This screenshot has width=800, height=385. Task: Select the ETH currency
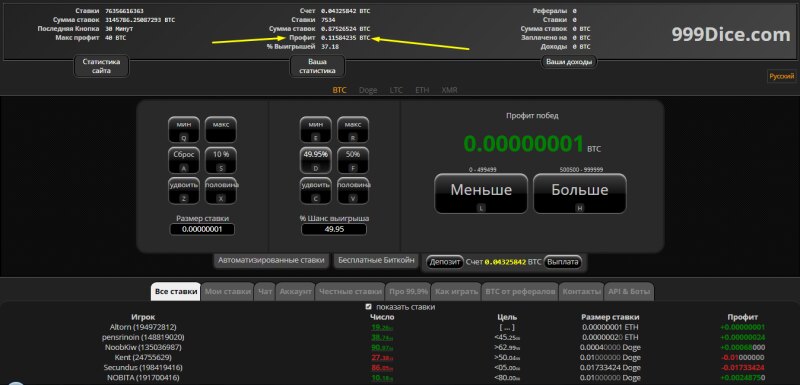(422, 90)
